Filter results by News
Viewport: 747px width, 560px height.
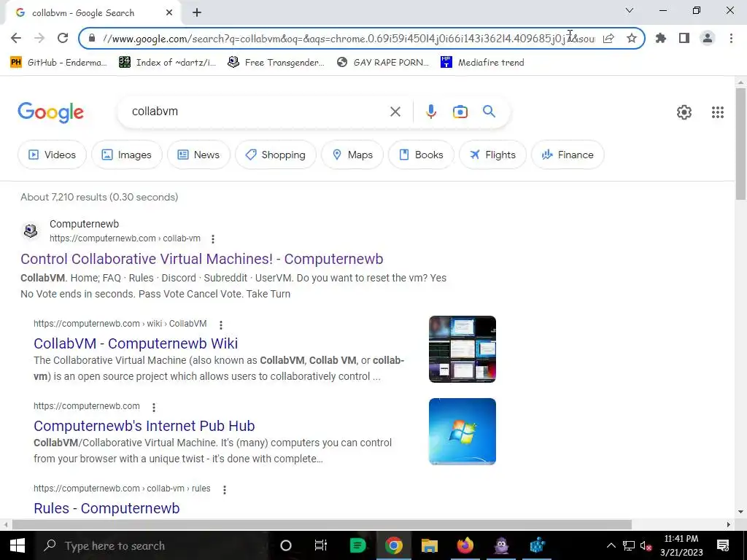coord(198,155)
